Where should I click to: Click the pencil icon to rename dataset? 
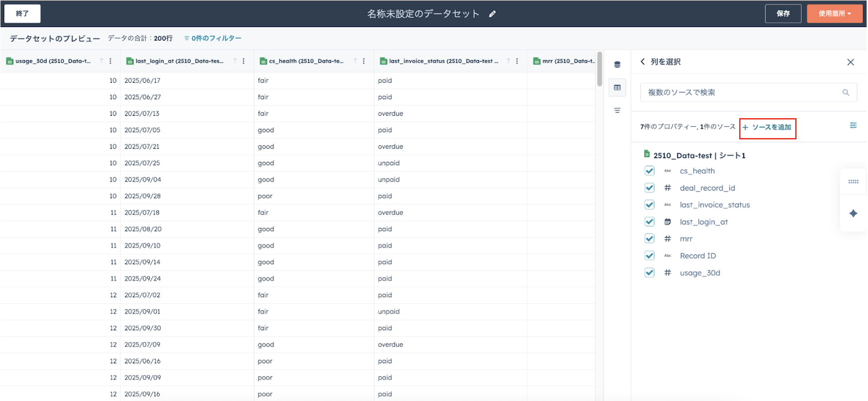(x=492, y=14)
